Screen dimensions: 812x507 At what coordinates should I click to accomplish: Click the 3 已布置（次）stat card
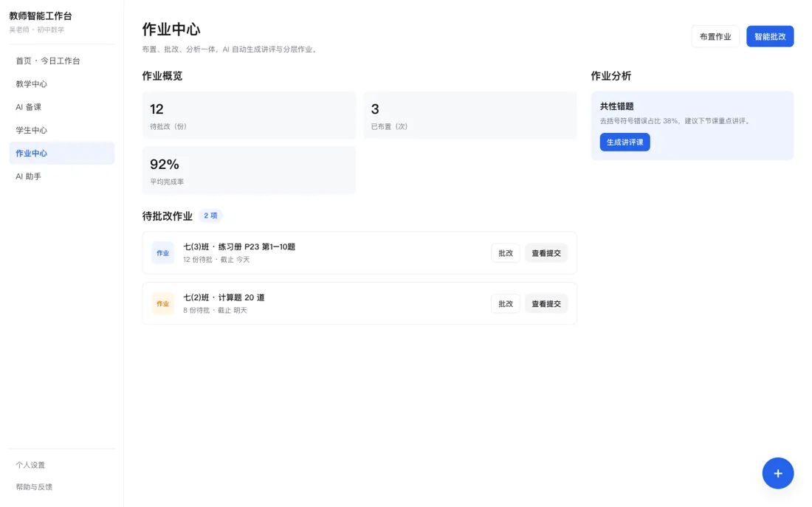(469, 115)
